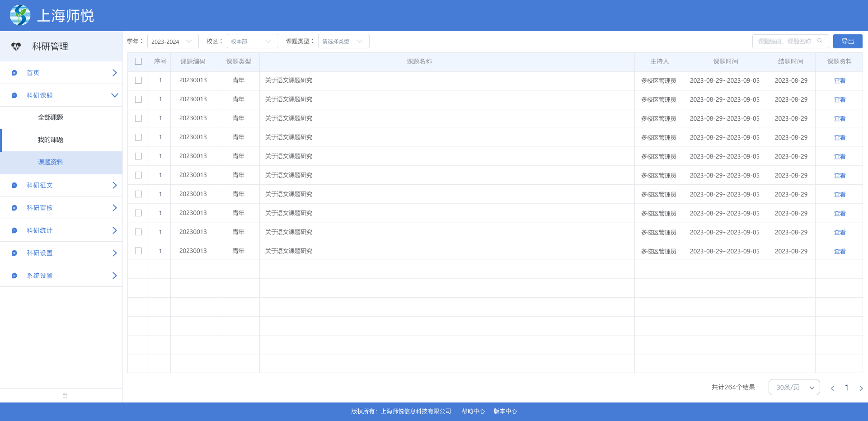Click the 课题编码、课题名称 search field
Image resolution: width=868 pixels, height=421 pixels.
tap(785, 42)
